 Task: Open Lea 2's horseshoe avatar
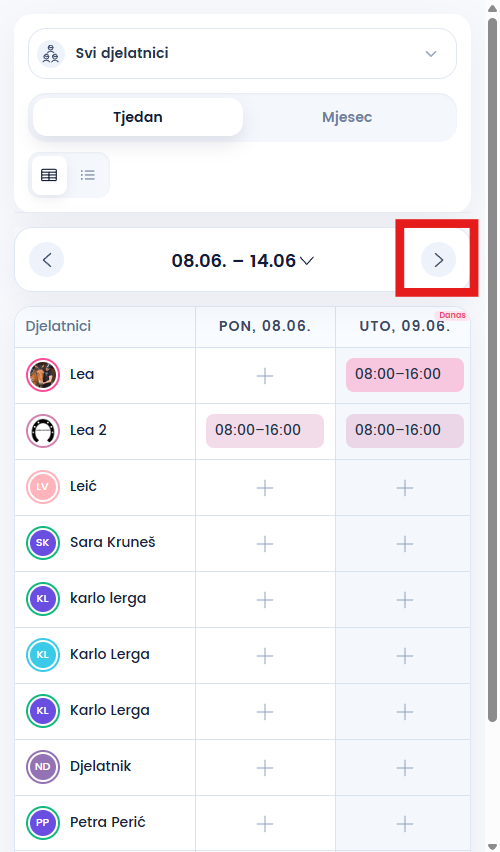pos(43,431)
